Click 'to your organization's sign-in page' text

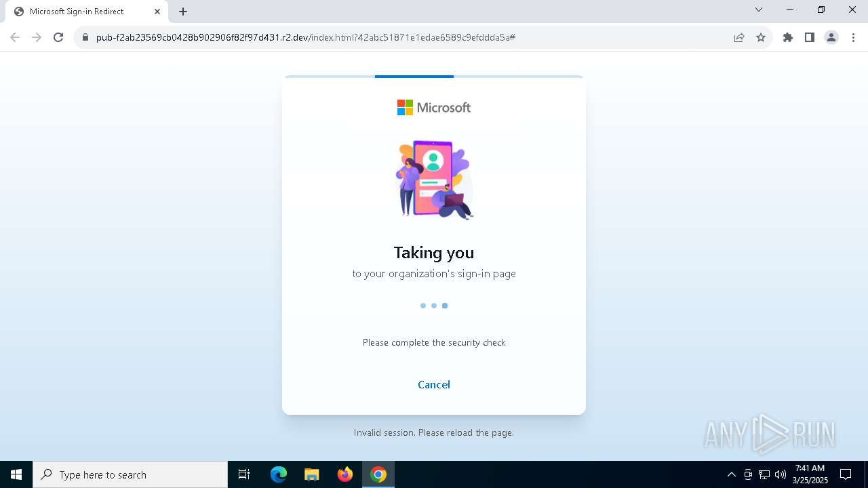434,274
